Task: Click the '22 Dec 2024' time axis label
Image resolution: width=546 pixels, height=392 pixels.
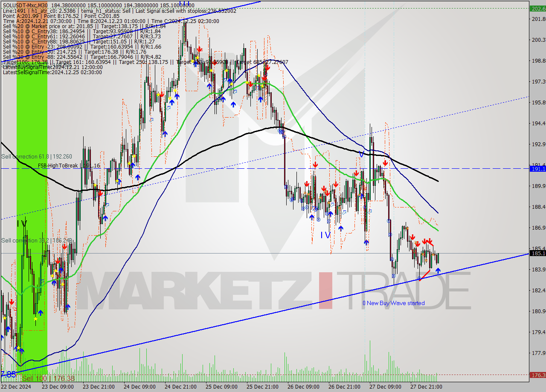Action: click(x=16, y=386)
